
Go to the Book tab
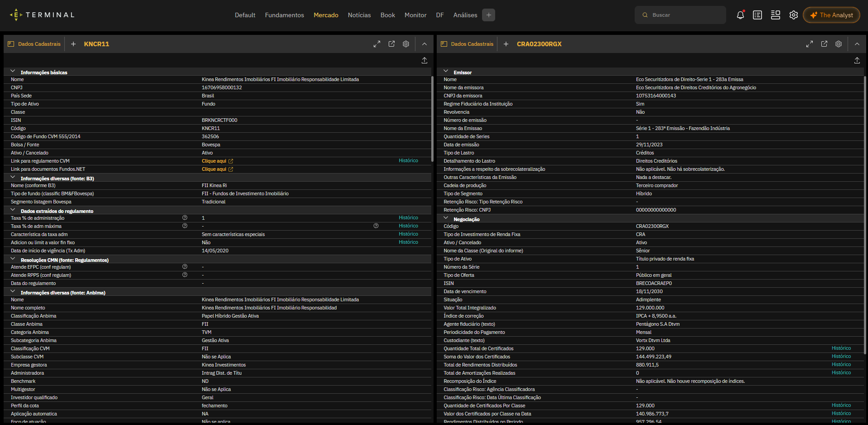388,15
